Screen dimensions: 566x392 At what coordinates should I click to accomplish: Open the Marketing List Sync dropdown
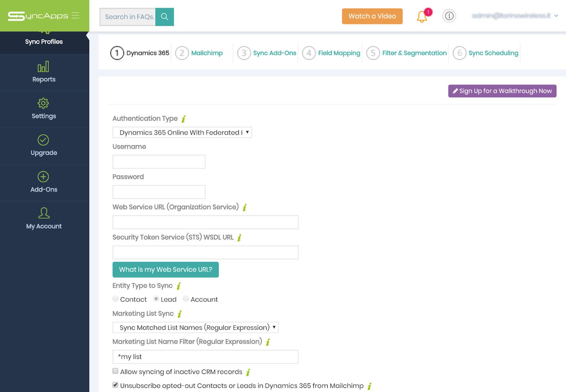pos(195,327)
